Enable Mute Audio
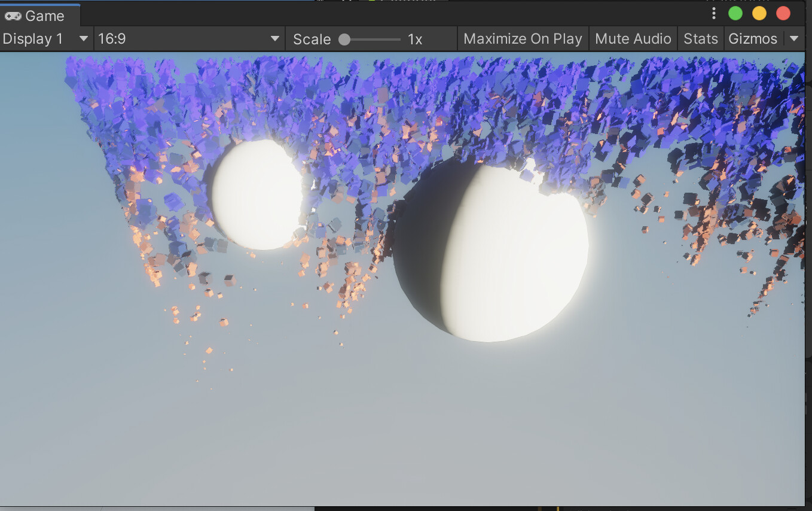 click(633, 38)
